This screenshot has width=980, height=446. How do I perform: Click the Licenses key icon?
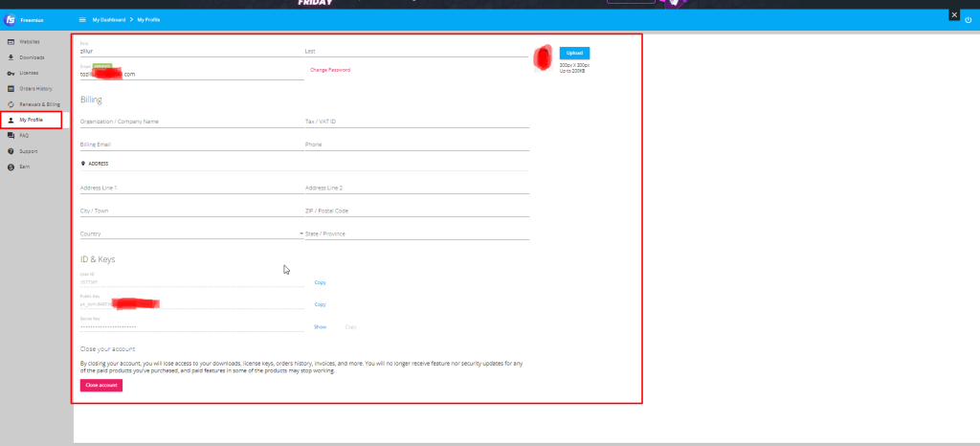[x=11, y=73]
